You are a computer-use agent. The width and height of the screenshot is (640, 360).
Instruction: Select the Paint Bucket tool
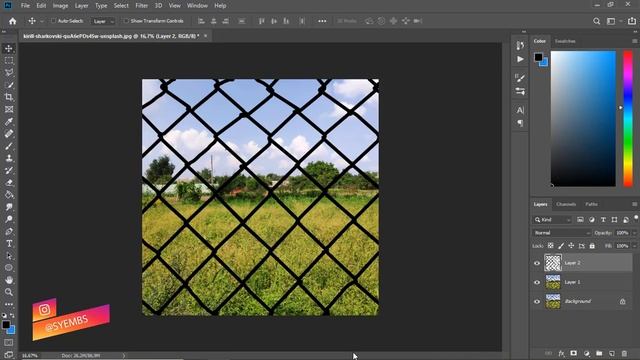[x=9, y=195]
